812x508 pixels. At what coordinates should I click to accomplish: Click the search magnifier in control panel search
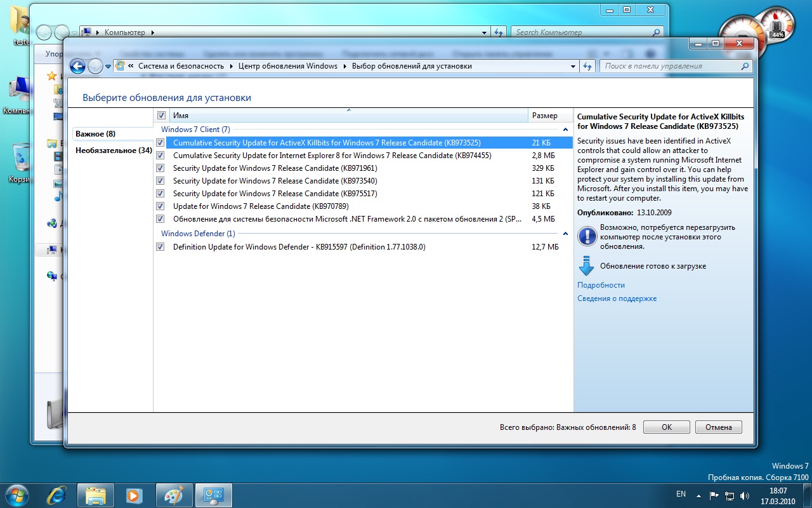pyautogui.click(x=745, y=66)
